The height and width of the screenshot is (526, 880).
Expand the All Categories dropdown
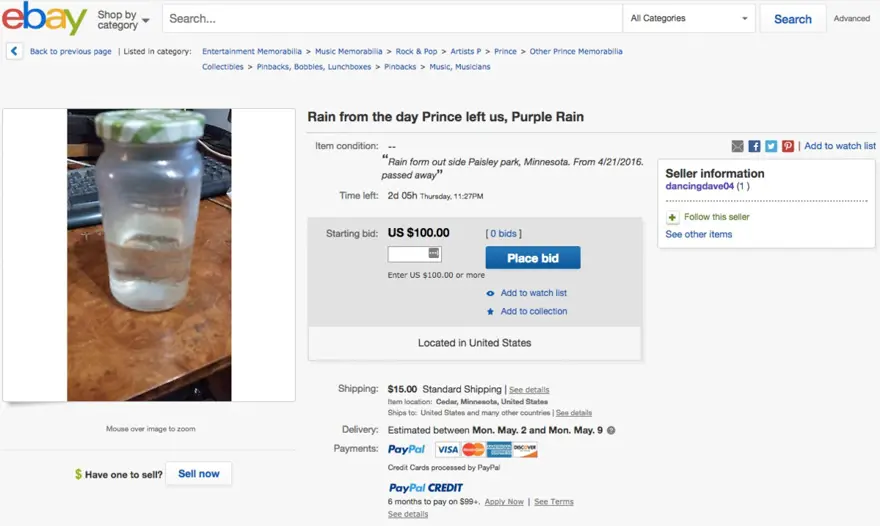688,19
